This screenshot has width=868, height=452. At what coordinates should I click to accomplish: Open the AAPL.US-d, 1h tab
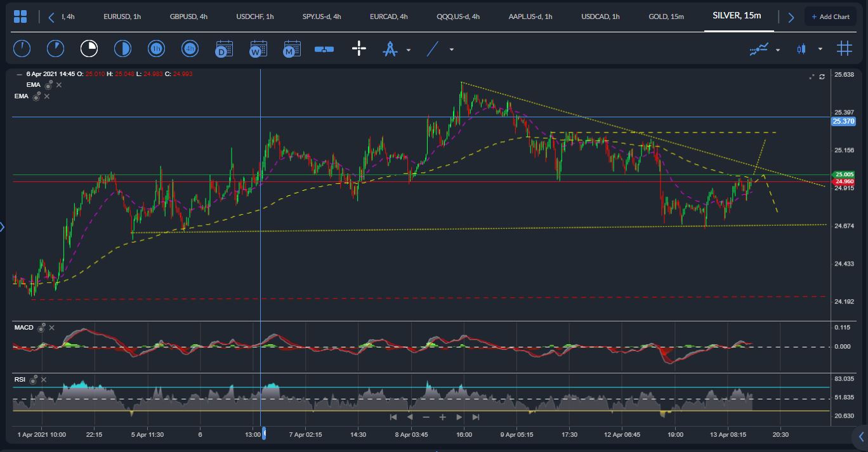(x=530, y=16)
